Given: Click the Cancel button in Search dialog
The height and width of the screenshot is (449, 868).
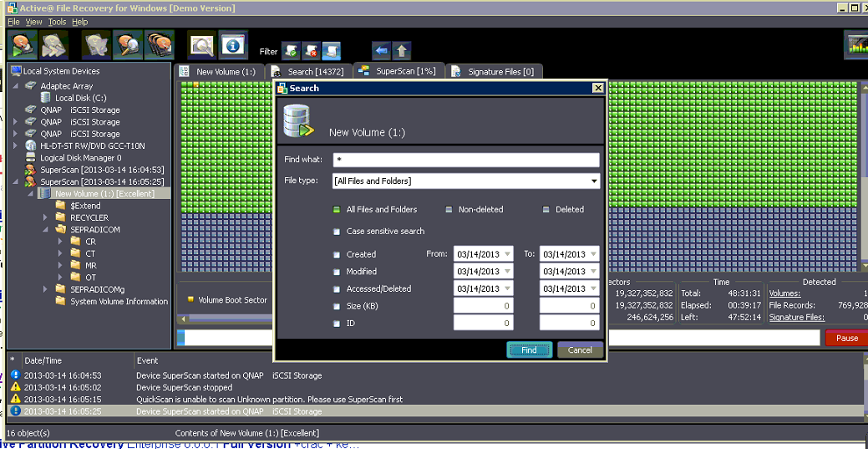Looking at the screenshot, I should coord(580,350).
